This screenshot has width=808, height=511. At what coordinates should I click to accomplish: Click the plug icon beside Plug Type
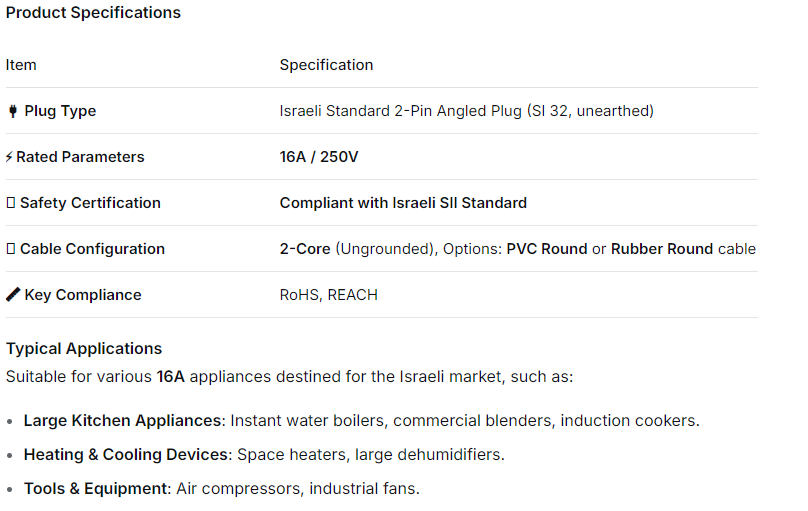point(13,111)
